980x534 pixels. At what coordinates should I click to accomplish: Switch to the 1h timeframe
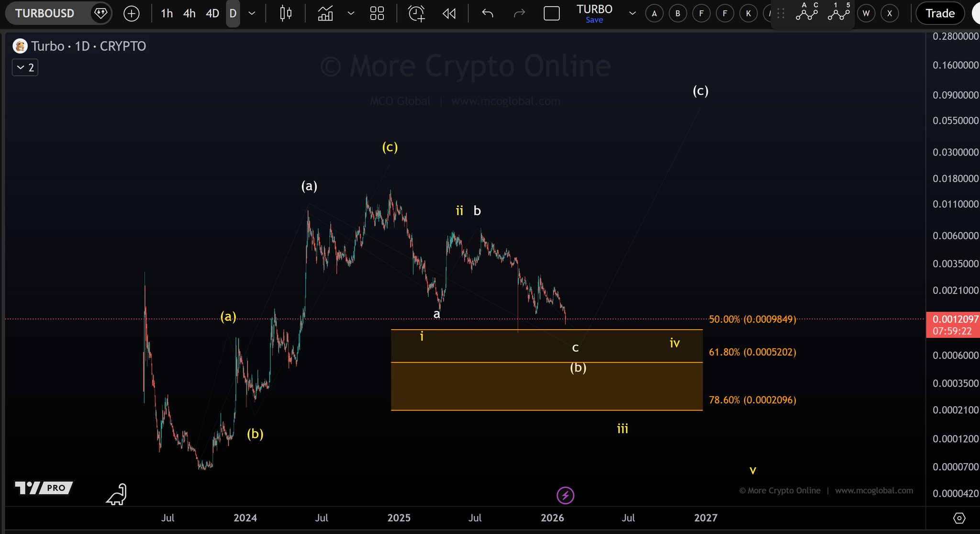[x=167, y=13]
